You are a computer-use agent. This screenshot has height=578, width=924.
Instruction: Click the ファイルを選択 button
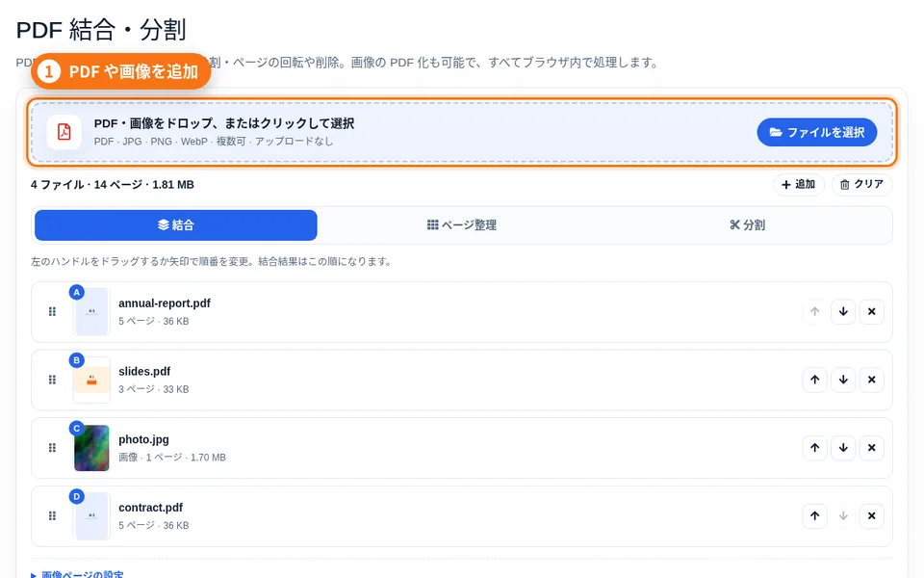(817, 132)
